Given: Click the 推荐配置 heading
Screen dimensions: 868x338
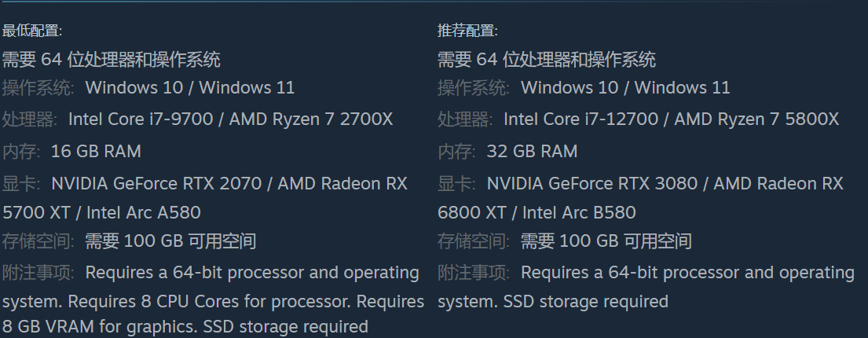Looking at the screenshot, I should pyautogui.click(x=467, y=31).
